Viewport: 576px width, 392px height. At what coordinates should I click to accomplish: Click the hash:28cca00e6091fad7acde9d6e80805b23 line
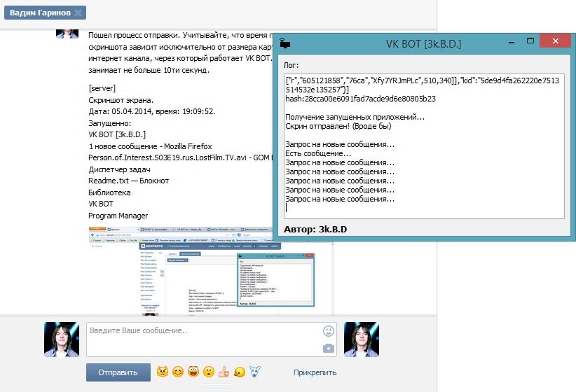[x=360, y=99]
